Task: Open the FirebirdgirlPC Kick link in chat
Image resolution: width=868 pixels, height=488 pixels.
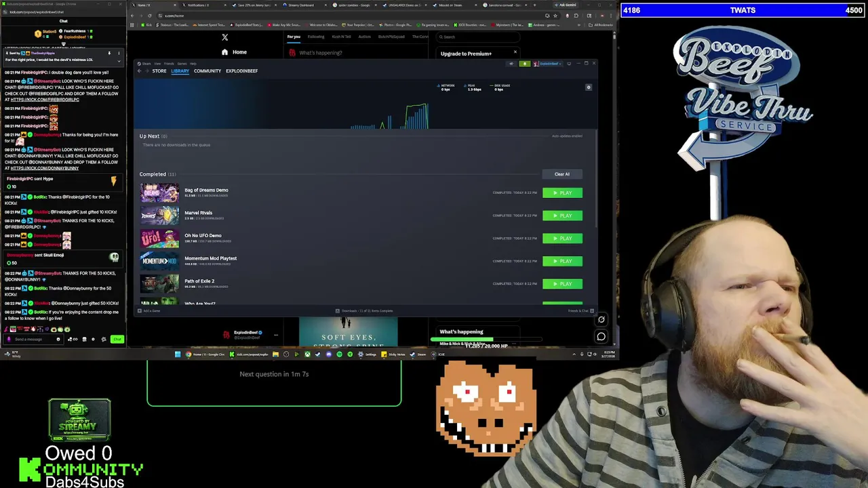Action: (45, 100)
